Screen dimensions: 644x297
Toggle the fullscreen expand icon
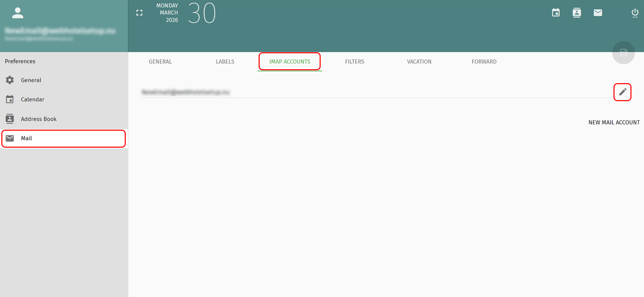pyautogui.click(x=139, y=13)
